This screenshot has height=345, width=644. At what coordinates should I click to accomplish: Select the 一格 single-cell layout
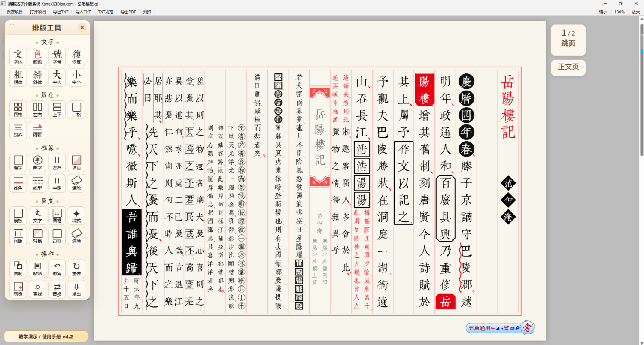(x=76, y=110)
